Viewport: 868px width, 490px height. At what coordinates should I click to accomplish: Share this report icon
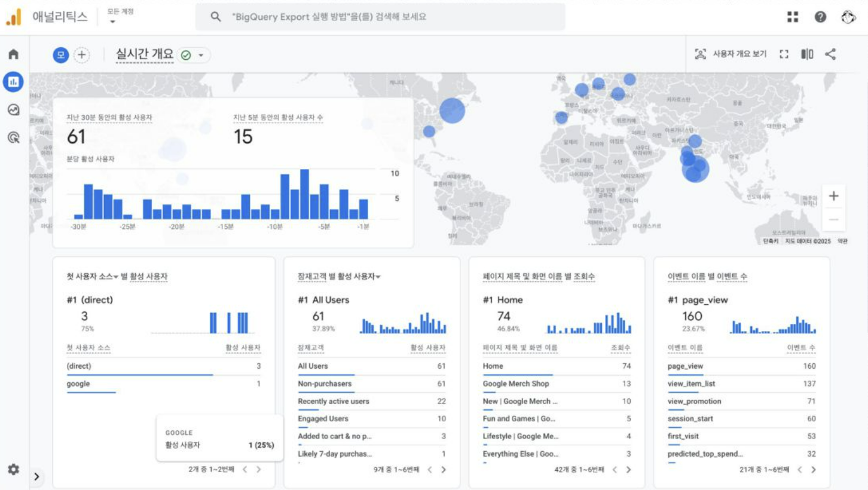[830, 54]
